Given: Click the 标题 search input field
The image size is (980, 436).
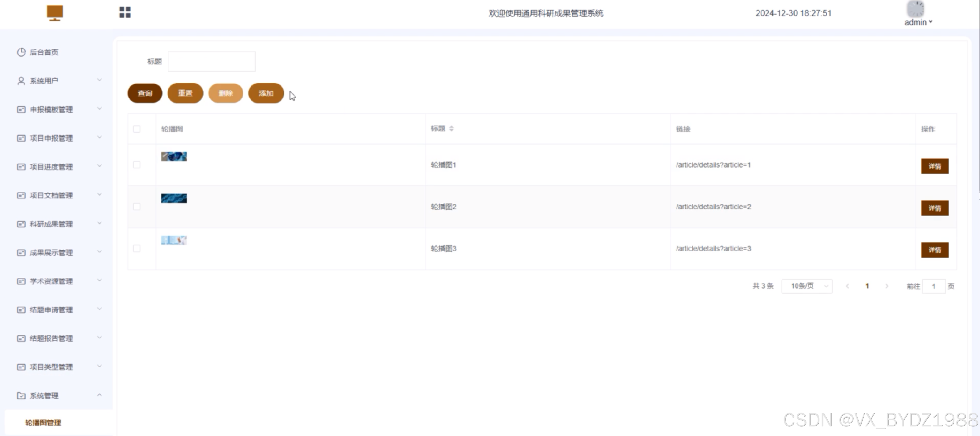Looking at the screenshot, I should (x=212, y=62).
